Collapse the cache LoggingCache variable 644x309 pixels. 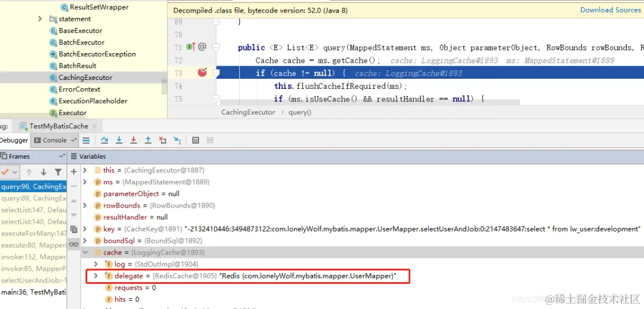coord(85,252)
